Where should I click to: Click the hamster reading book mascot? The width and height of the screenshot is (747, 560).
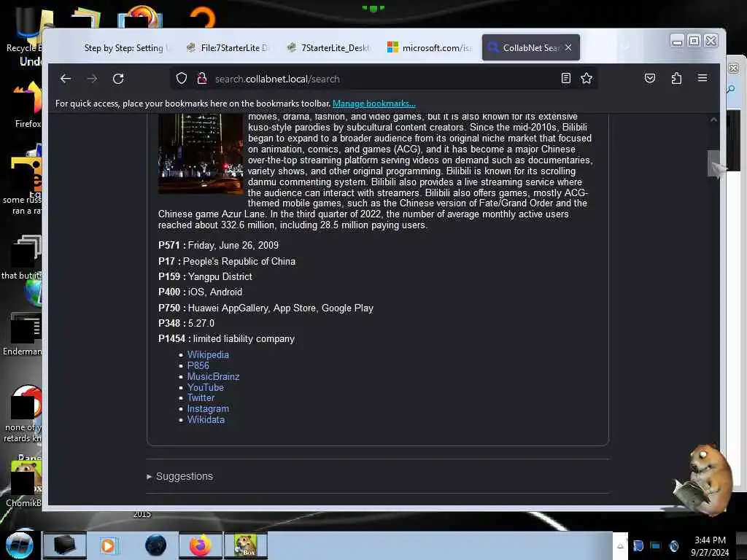(703, 480)
